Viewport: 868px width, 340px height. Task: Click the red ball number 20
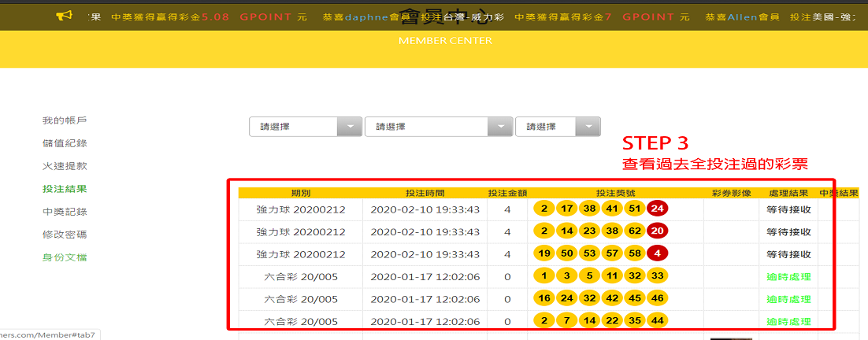[x=657, y=232]
